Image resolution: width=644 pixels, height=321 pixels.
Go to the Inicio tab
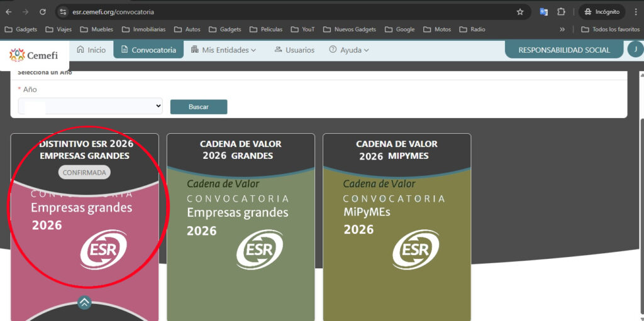pos(91,50)
